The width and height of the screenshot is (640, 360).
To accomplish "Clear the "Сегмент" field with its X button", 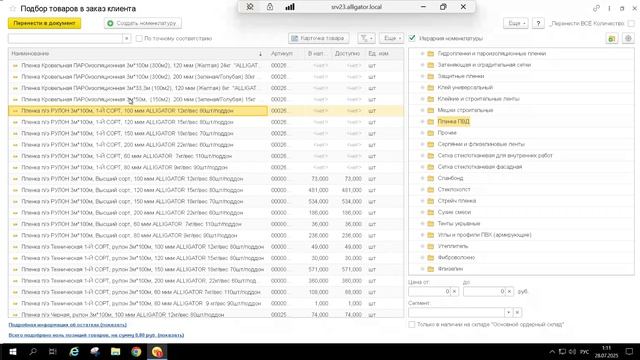I will (x=517, y=313).
